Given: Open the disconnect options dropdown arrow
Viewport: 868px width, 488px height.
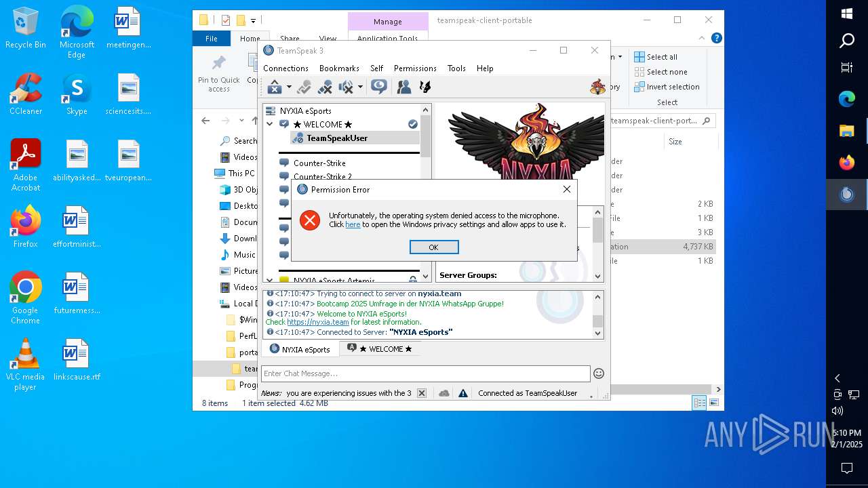Looking at the screenshot, I should [x=289, y=87].
